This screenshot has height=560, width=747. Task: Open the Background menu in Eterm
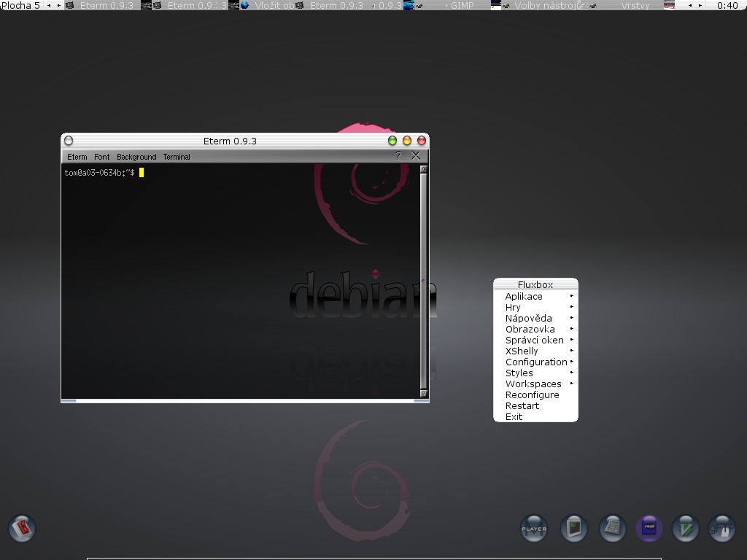click(136, 157)
